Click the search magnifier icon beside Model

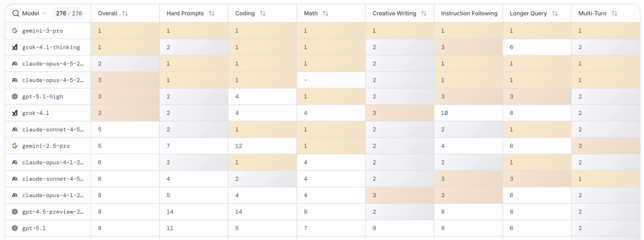click(16, 13)
